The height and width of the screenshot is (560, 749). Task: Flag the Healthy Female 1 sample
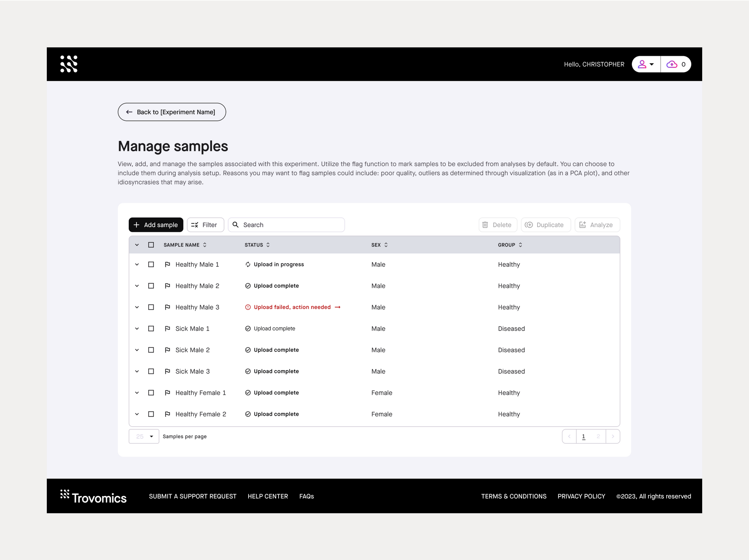[x=167, y=393]
